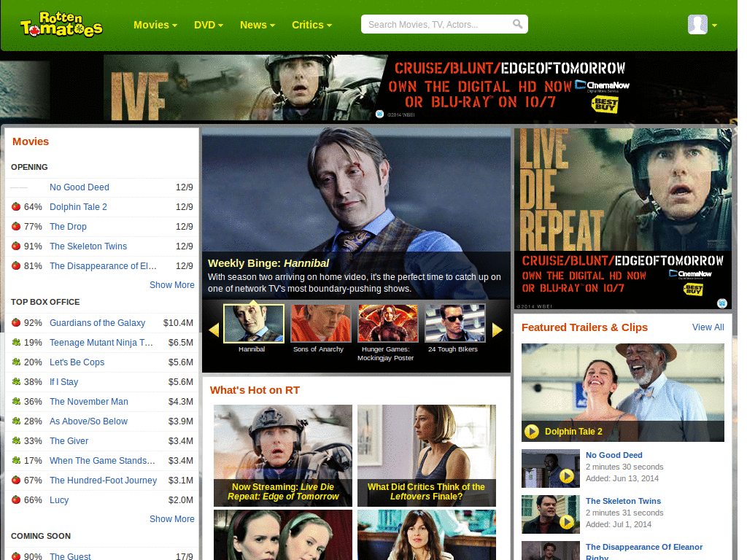Open the No Good Deed trailer title link
Image resolution: width=747 pixels, height=560 pixels.
[x=614, y=455]
